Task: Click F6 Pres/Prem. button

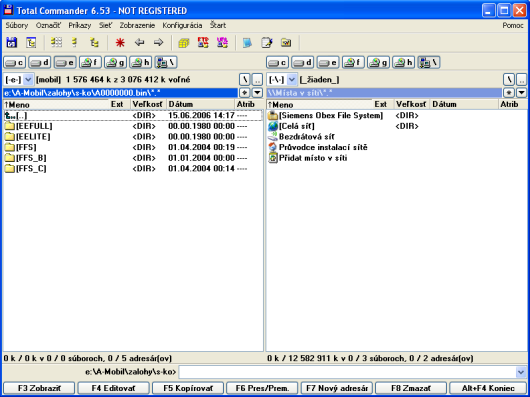Action: [x=262, y=388]
